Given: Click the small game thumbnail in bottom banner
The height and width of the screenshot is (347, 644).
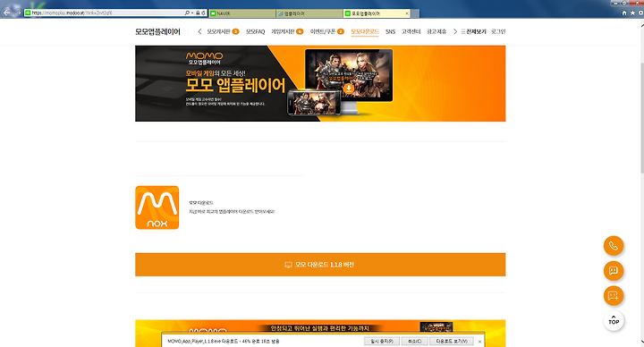Looking at the screenshot, I should click(436, 327).
